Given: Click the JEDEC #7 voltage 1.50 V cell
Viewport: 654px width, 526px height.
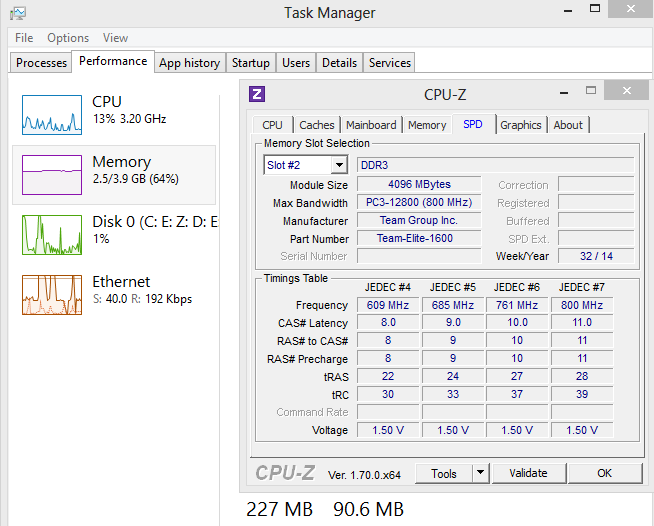Looking at the screenshot, I should [x=582, y=430].
